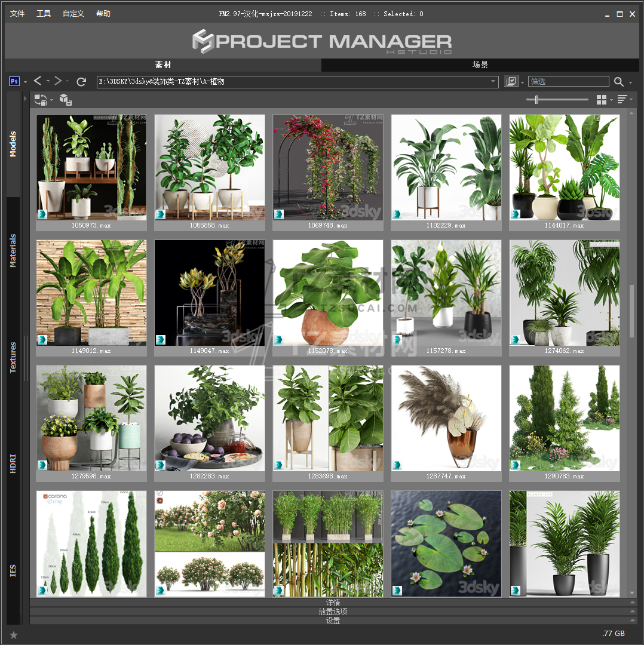Expand the 放置选项 placement options panel
644x645 pixels.
coord(333,612)
